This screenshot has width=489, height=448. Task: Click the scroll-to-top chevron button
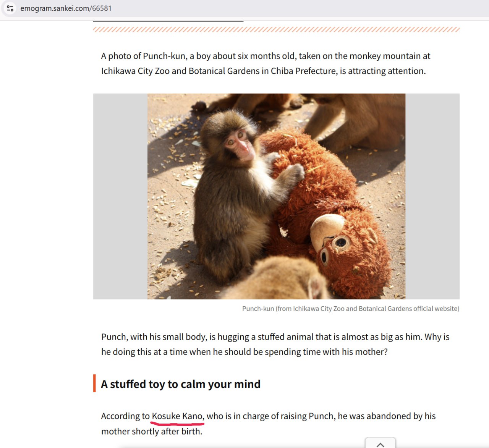[381, 443]
